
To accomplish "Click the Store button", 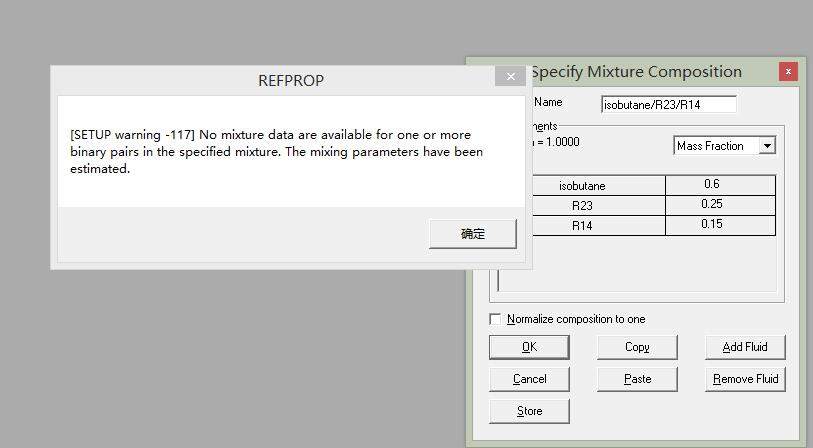I will (529, 411).
